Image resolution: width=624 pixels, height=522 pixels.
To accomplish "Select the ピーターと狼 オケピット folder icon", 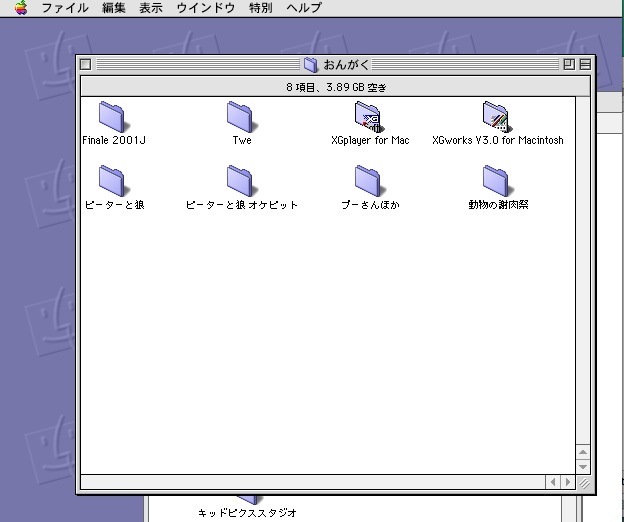I will 241,181.
